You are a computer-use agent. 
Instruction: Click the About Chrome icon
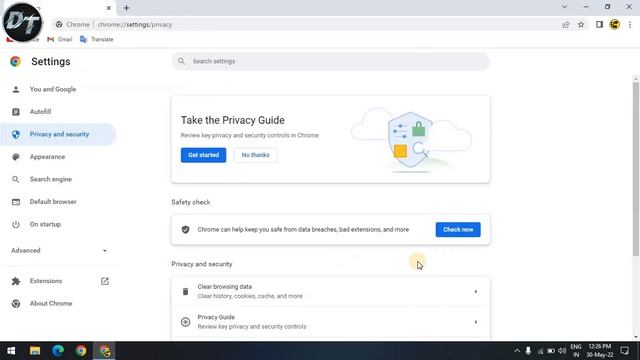(x=16, y=303)
